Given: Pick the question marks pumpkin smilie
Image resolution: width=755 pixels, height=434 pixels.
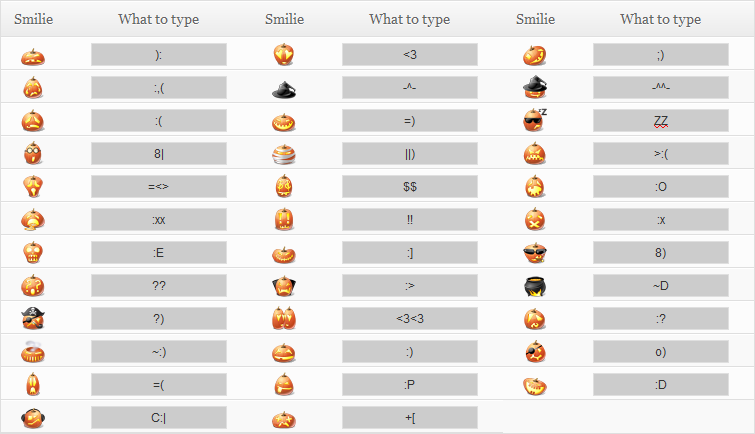Looking at the screenshot, I should point(33,285).
